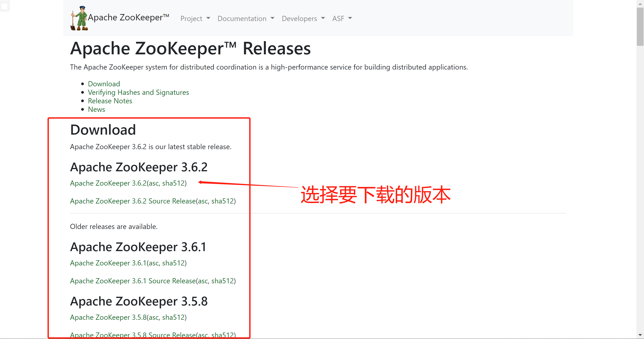Download Apache ZooKeeper 3.6.2 package
Viewport: 644px width, 339px height.
point(108,183)
